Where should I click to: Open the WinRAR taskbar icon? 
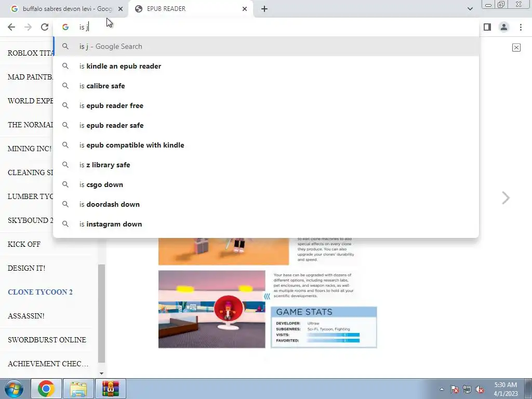pos(111,389)
